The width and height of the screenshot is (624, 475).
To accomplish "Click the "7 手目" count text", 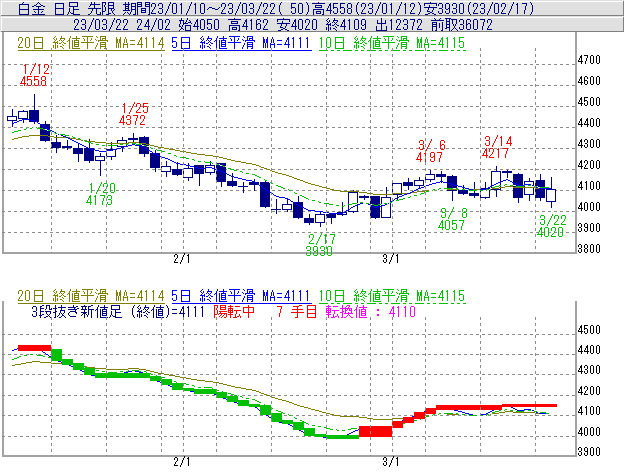I will (296, 311).
